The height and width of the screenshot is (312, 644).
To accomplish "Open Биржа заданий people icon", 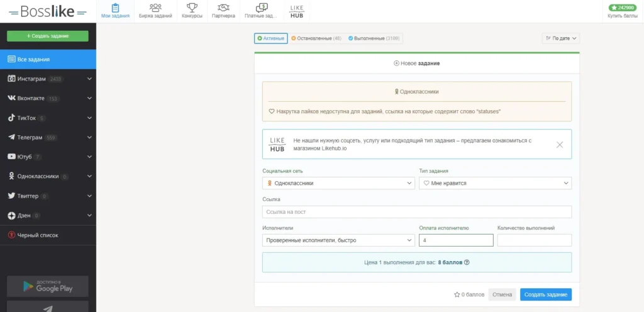I will 155,8.
